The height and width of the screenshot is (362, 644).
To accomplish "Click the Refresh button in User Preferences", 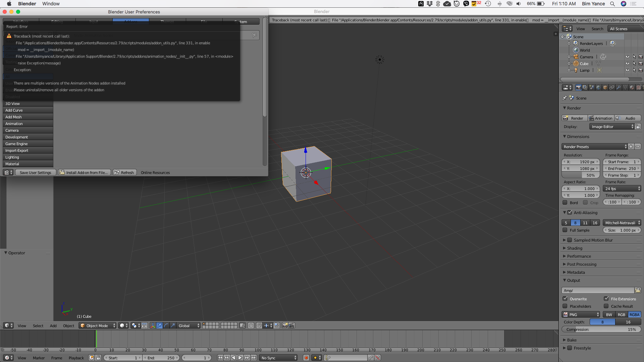I will click(124, 172).
